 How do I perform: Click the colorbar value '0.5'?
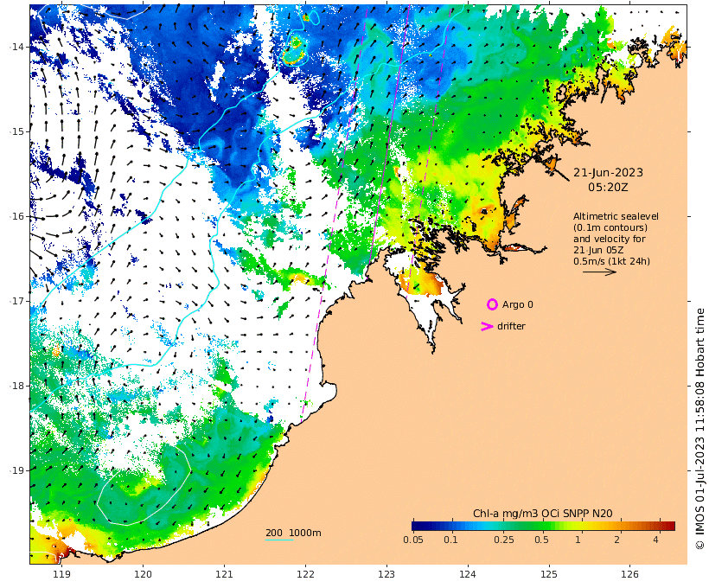542,540
